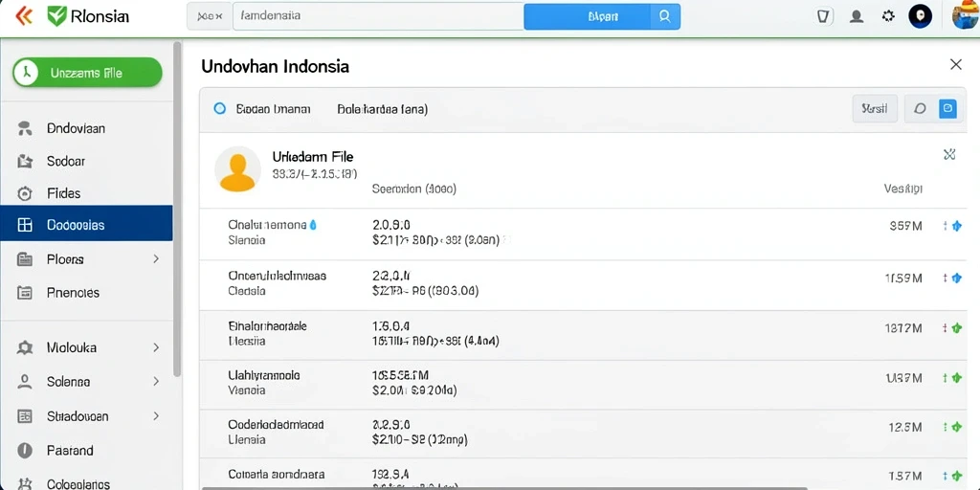Click the magnifier search icon

coord(665,16)
